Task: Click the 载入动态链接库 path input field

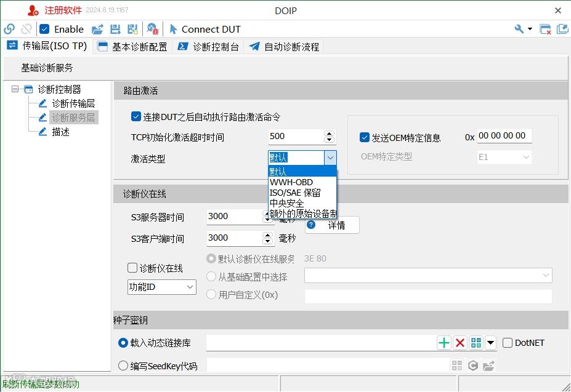Action: point(321,343)
